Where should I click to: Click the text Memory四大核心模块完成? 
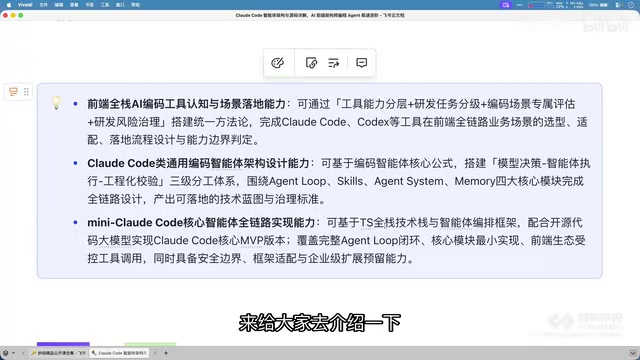(519, 181)
